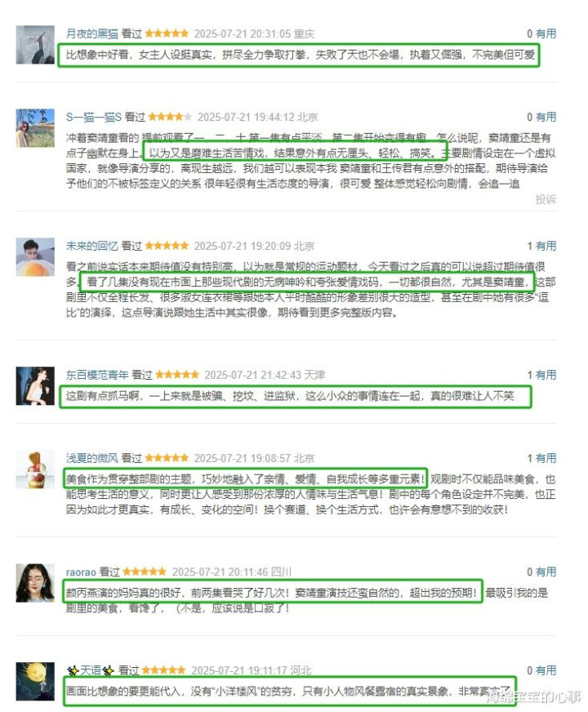Open avatar of user 未来的回忆
The height and width of the screenshot is (712, 588).
point(35,256)
